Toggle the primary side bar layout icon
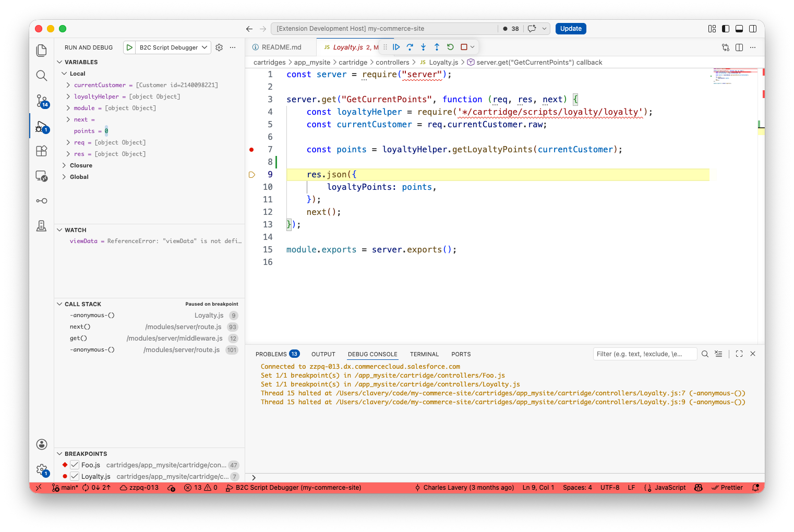The height and width of the screenshot is (532, 794). click(726, 29)
